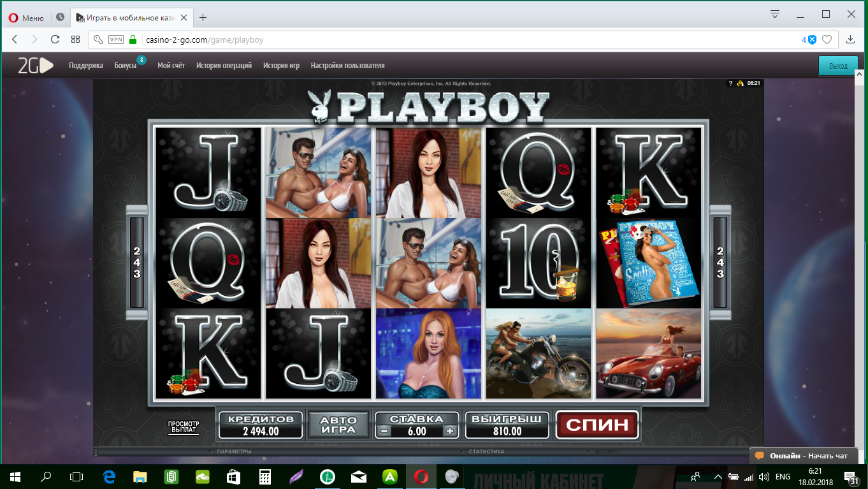Click the blocked ads shield badge

809,40
